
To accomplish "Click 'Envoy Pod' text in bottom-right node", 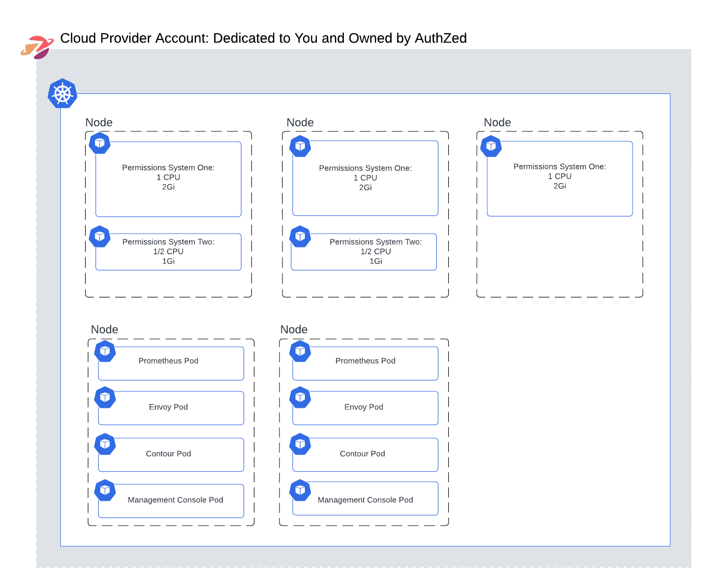I will [x=364, y=407].
